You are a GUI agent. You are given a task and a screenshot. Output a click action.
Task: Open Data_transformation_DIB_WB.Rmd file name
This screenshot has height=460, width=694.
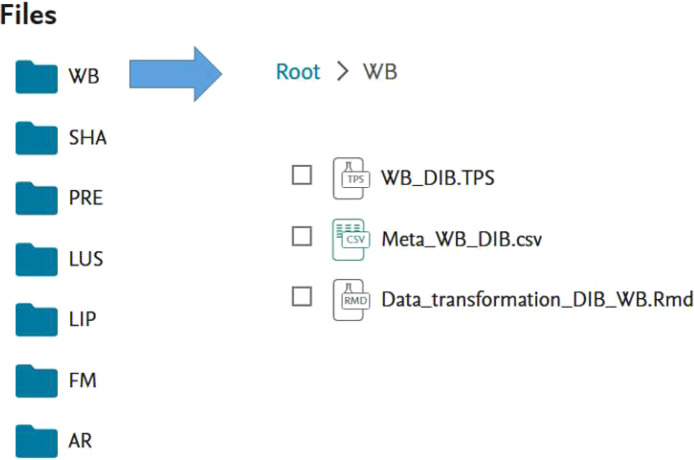tap(537, 300)
